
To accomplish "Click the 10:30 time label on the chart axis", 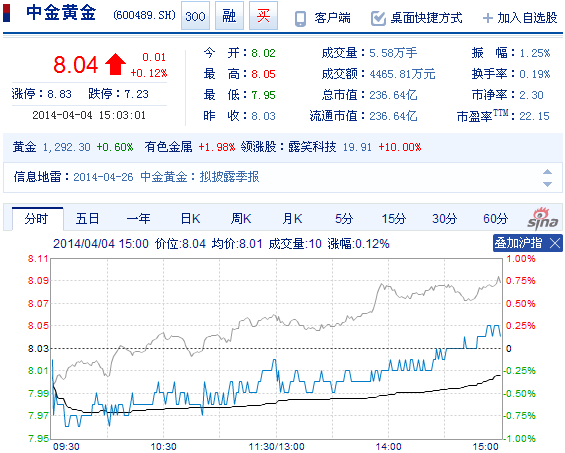I will 163,447.
